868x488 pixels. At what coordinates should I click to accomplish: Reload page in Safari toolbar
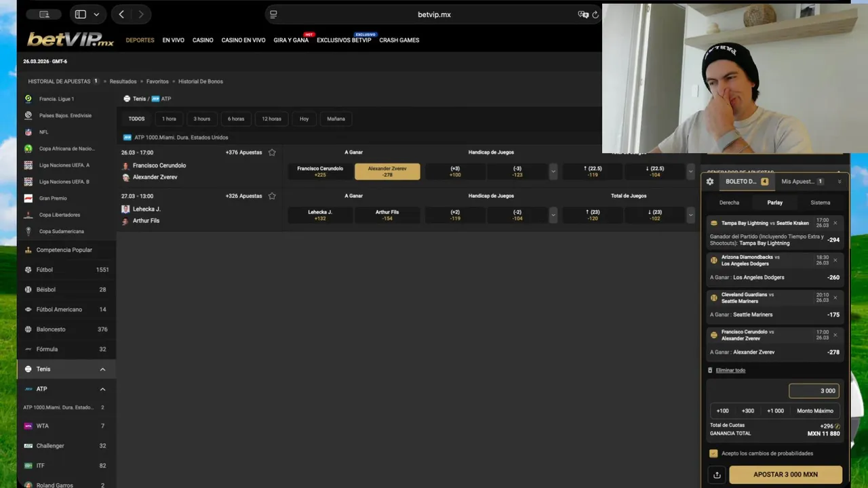595,14
